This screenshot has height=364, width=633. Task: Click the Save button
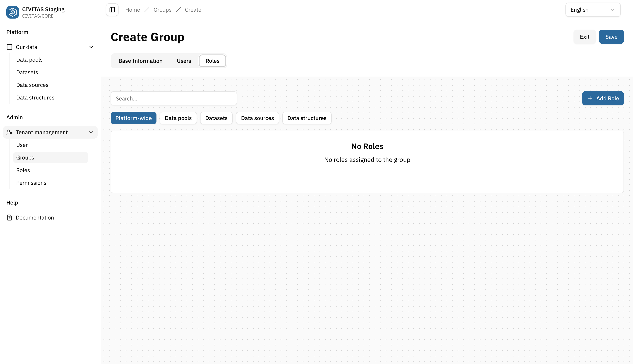611,37
